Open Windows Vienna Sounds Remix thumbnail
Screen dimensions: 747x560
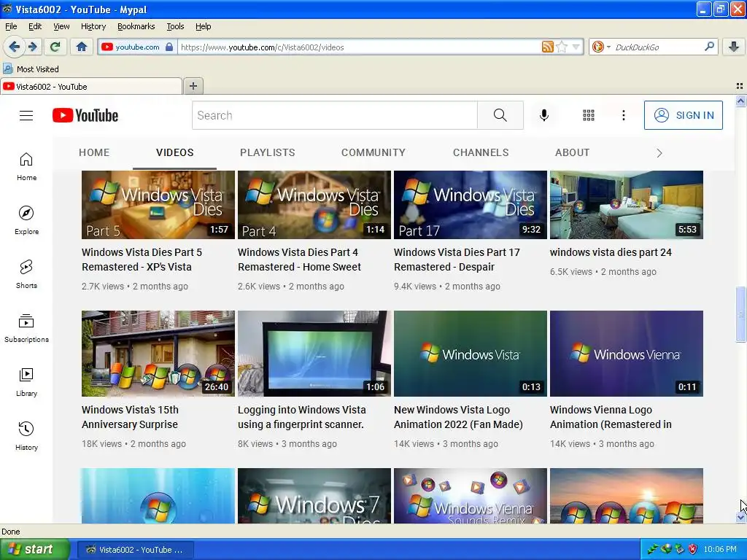471,496
